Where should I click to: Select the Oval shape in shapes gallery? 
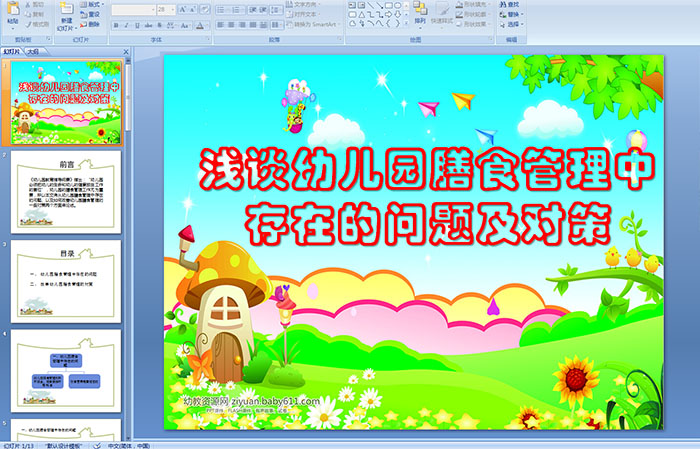(x=397, y=5)
